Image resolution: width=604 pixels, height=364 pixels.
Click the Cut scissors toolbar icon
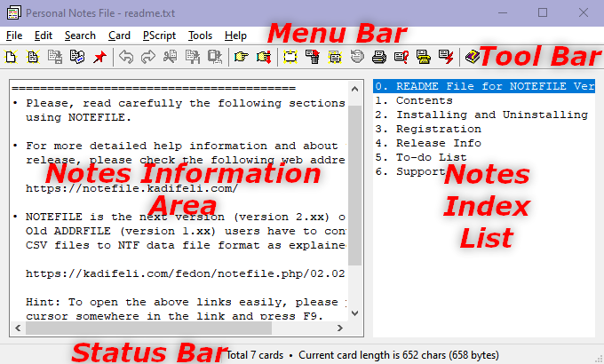171,57
